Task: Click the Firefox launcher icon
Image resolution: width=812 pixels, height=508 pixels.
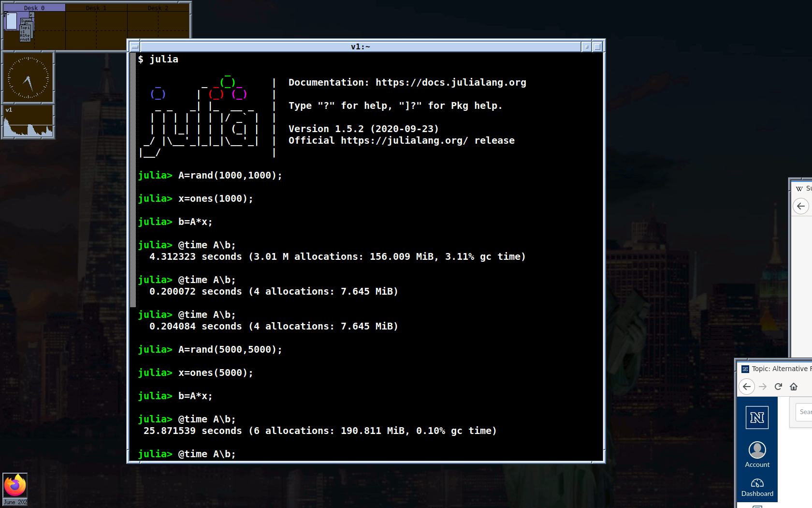Action: click(x=15, y=486)
